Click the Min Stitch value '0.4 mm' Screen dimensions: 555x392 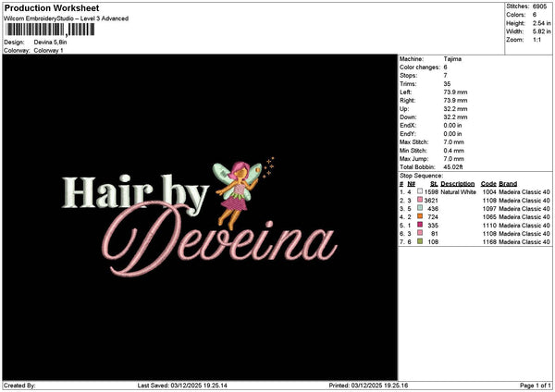(453, 151)
